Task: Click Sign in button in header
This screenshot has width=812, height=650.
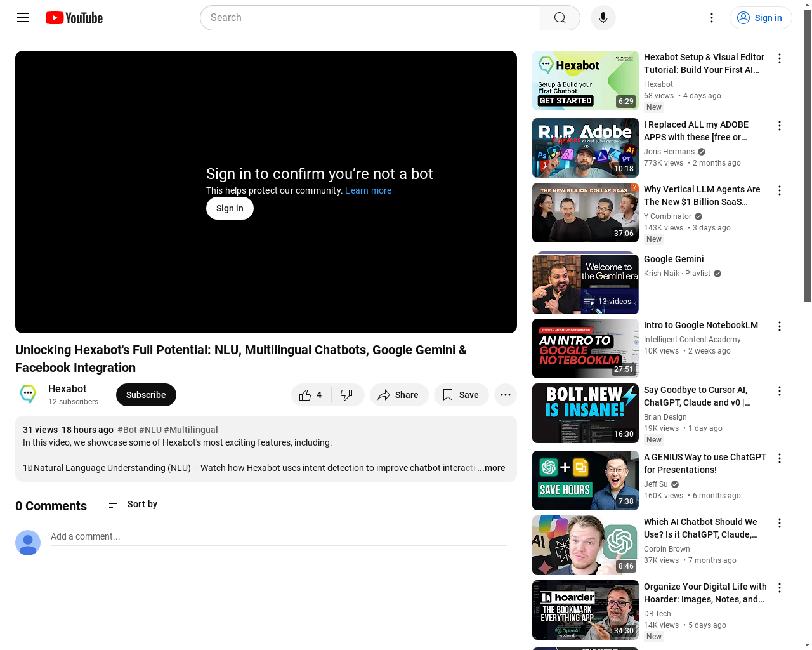Action: click(761, 18)
